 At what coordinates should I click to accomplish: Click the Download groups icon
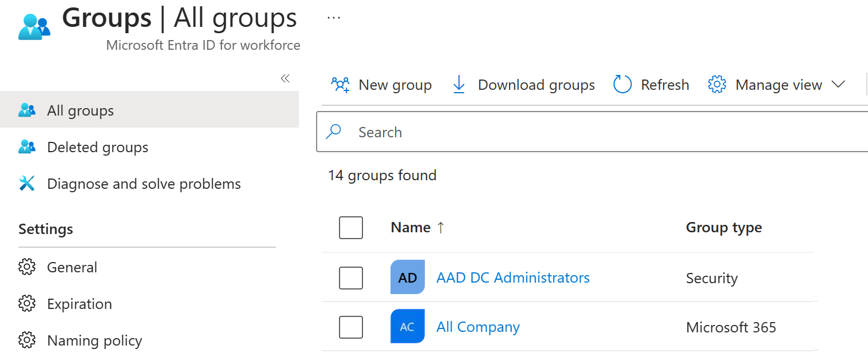(459, 84)
